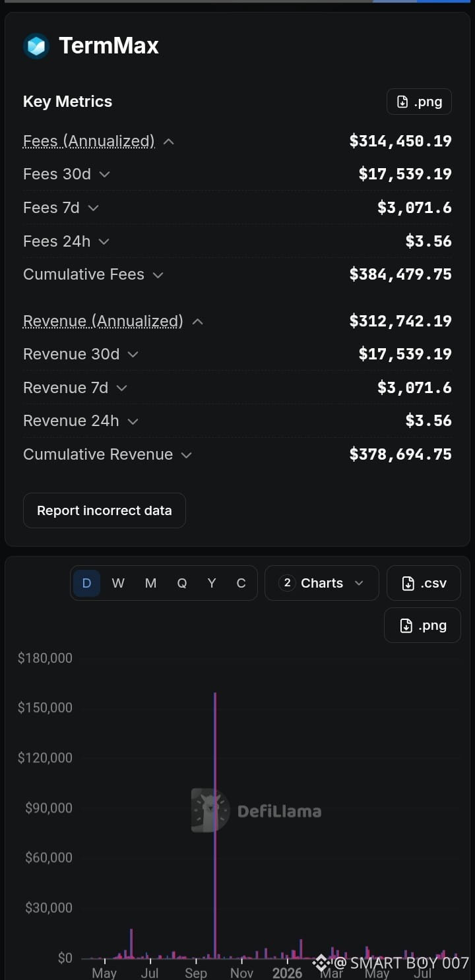Collapse the Revenue (Annualized) section
Image resolution: width=475 pixels, height=980 pixels.
click(197, 321)
